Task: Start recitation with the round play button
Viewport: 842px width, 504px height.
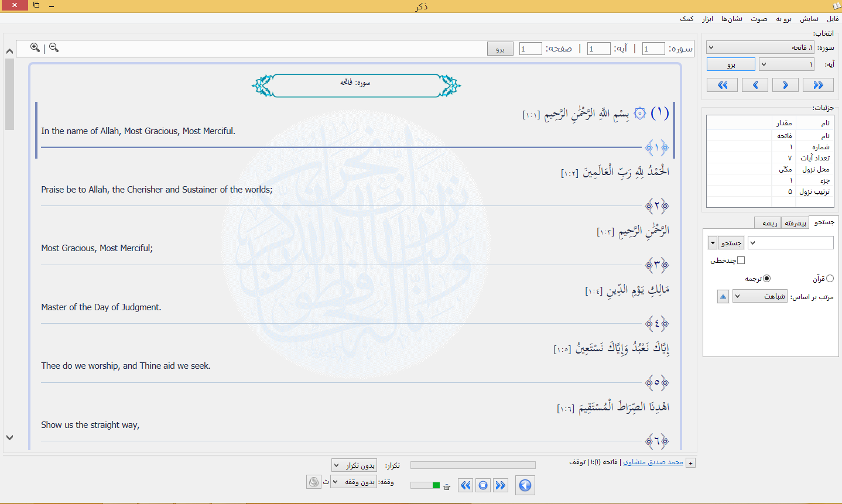Action: point(525,485)
